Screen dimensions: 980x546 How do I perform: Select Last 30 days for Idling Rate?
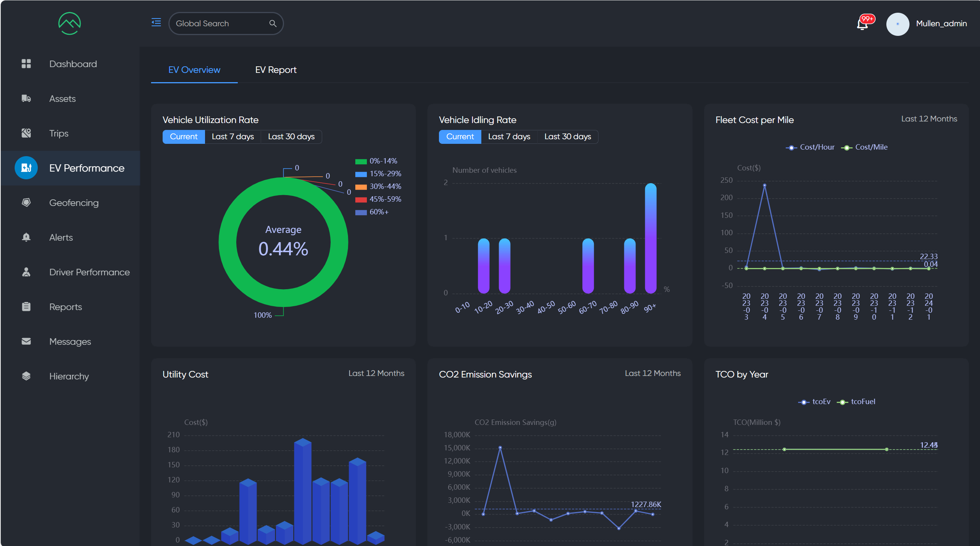pyautogui.click(x=567, y=136)
